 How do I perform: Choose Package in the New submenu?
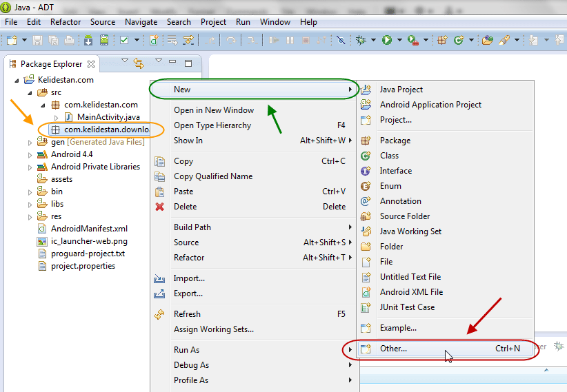pos(445,141)
